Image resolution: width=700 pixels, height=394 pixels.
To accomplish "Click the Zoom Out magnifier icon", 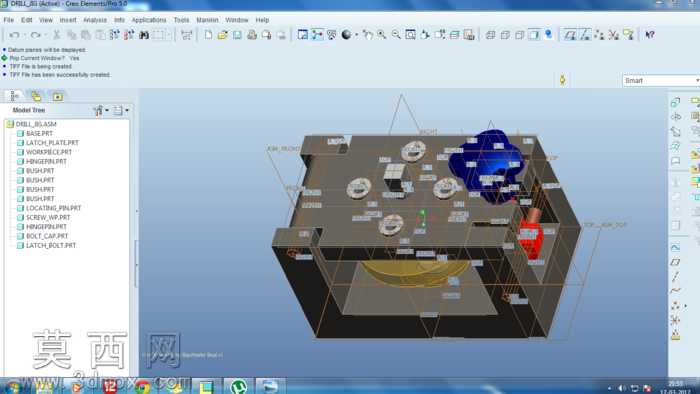I will coord(396,35).
